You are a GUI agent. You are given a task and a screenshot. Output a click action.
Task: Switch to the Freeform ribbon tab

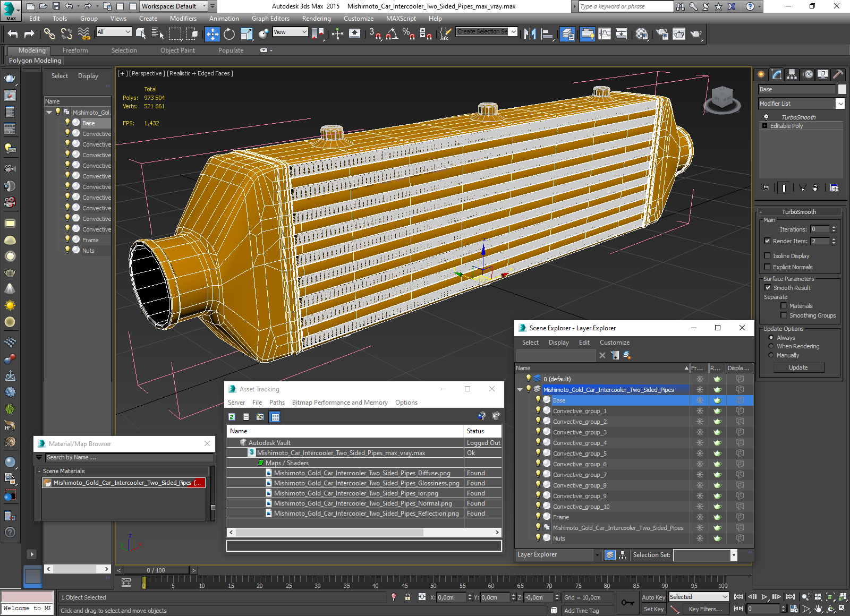(x=75, y=50)
